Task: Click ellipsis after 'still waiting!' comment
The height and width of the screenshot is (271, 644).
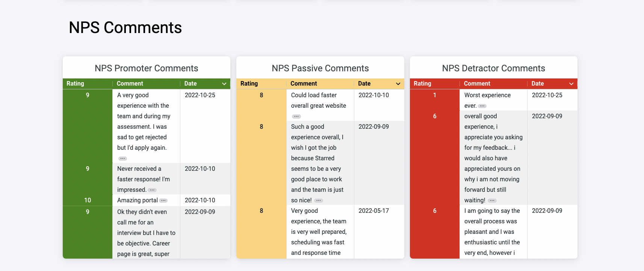Action: [492, 200]
